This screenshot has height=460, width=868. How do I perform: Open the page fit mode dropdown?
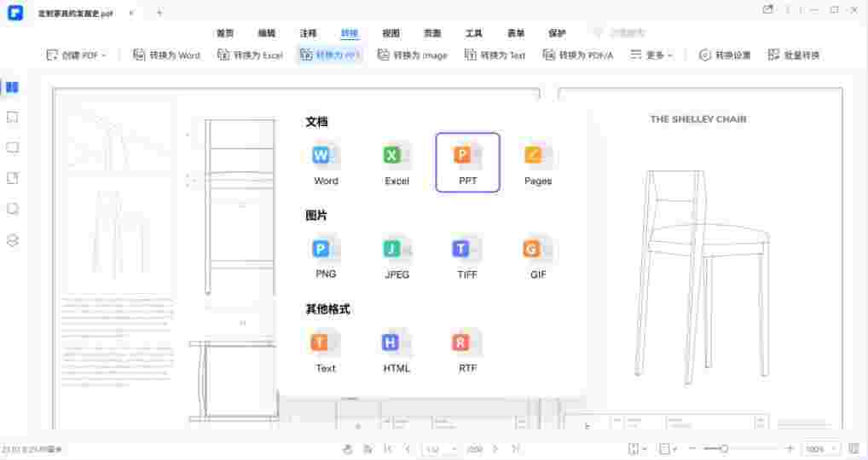[x=638, y=449]
